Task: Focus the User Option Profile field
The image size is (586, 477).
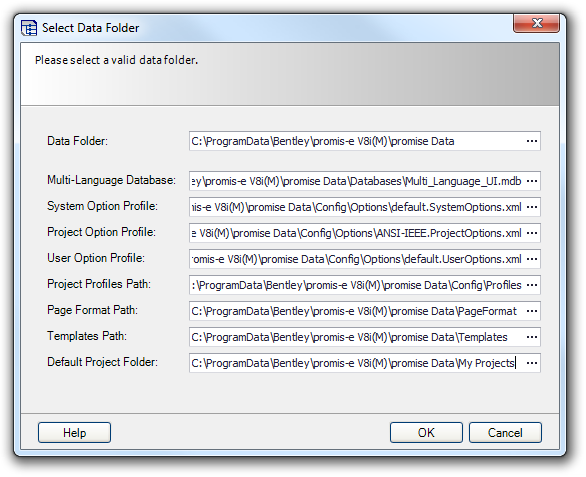Action: coord(357,259)
